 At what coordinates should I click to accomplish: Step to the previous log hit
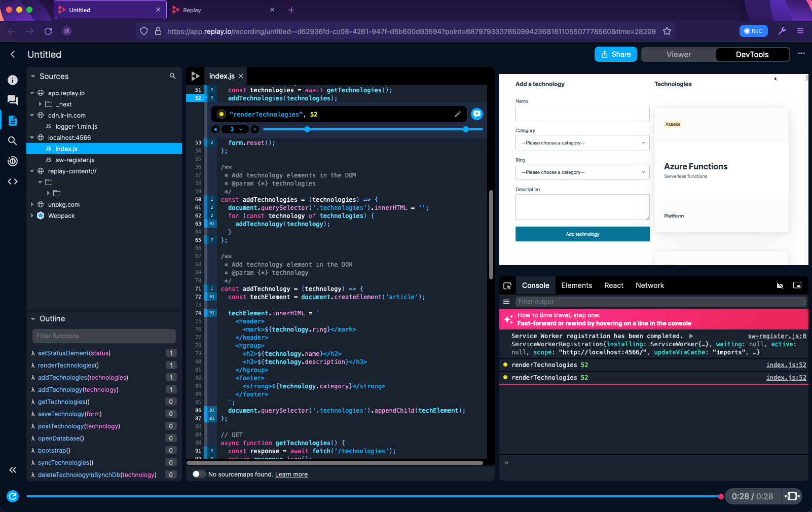[215, 129]
